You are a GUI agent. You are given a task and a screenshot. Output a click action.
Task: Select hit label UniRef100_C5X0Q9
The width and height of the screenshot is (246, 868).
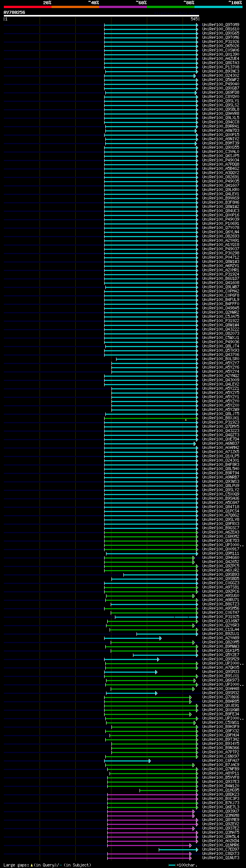pos(221,494)
